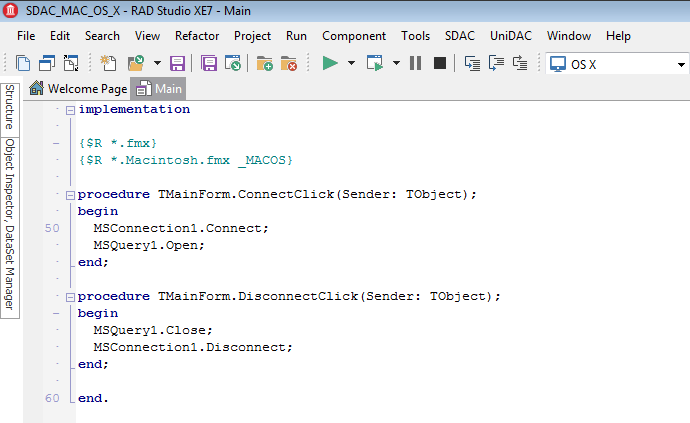Open the Project menu
This screenshot has width=690, height=423.
pos(252,36)
